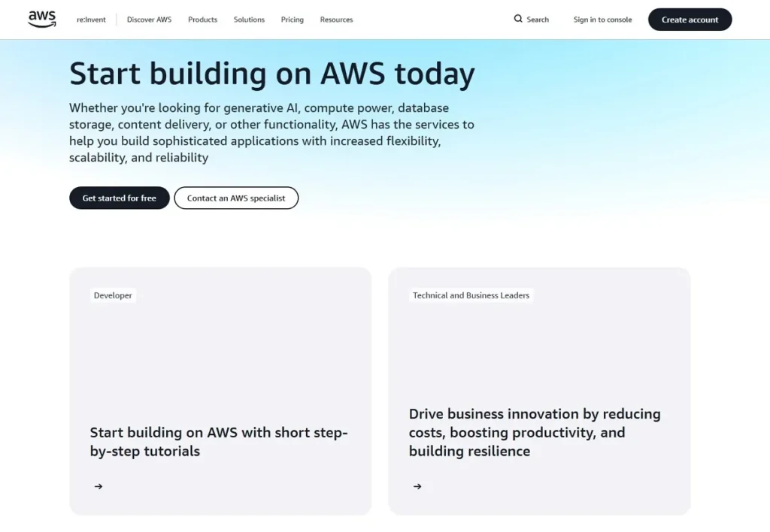The width and height of the screenshot is (770, 532).
Task: Click Create account
Action: click(x=690, y=20)
